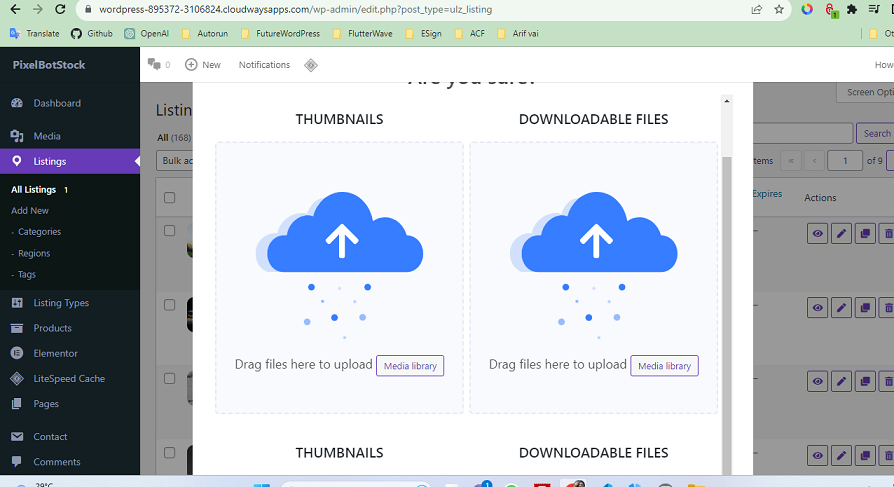Open the colorful ring extension icon
Image resolution: width=894 pixels, height=487 pixels.
click(807, 9)
